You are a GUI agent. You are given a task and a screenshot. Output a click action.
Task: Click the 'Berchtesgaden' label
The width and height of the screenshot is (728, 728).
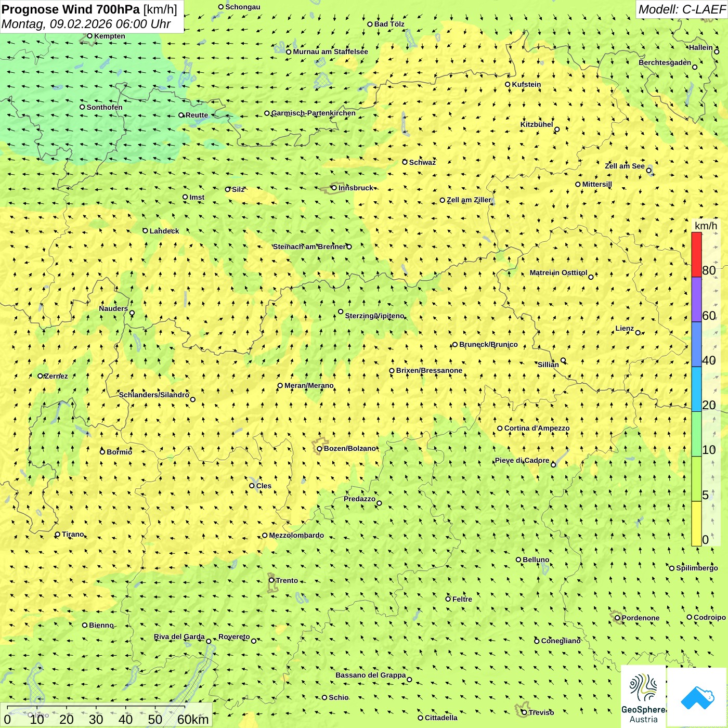pyautogui.click(x=665, y=62)
